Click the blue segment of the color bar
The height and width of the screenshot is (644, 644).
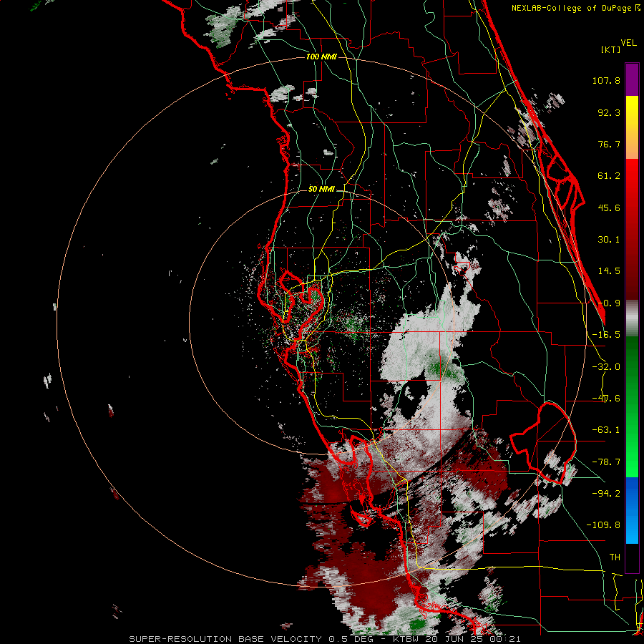click(x=632, y=510)
